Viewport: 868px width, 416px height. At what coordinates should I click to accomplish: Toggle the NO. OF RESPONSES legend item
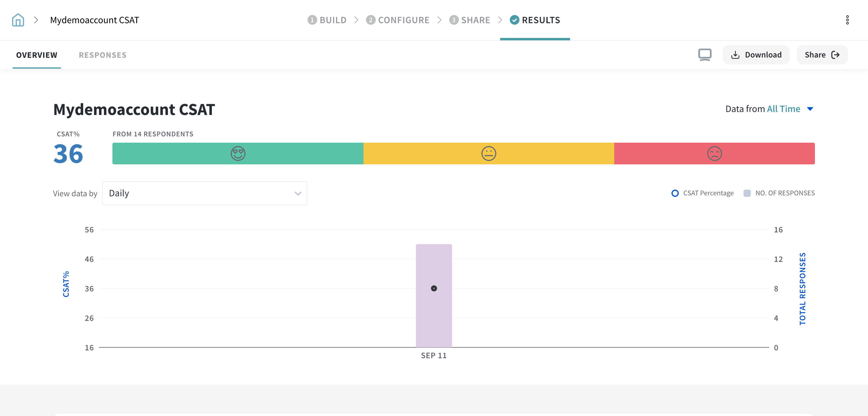(x=779, y=193)
